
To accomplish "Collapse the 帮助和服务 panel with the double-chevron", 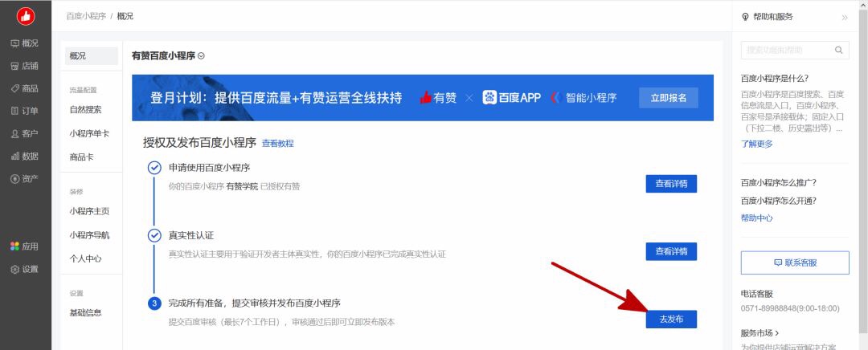I will [x=844, y=17].
